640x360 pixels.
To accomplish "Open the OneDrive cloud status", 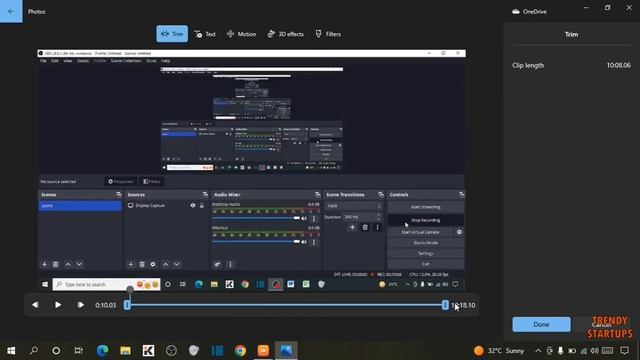I will point(529,11).
